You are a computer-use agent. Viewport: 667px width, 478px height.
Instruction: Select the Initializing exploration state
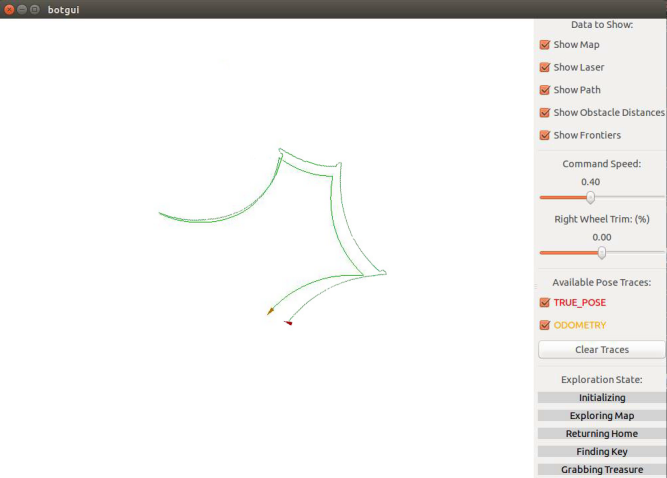tap(602, 398)
